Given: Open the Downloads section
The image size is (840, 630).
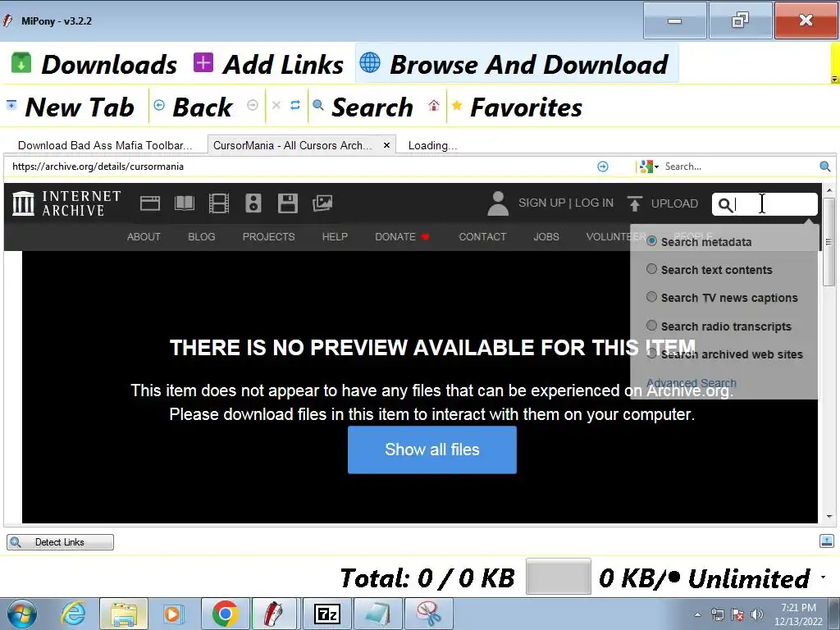Looking at the screenshot, I should [94, 64].
